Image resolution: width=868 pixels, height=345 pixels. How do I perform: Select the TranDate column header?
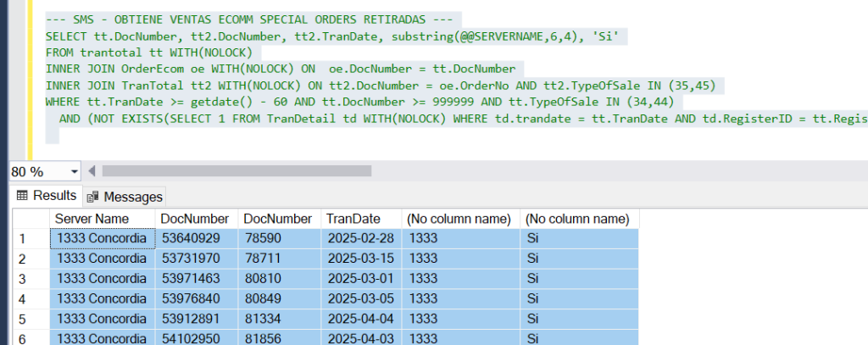coord(361,219)
